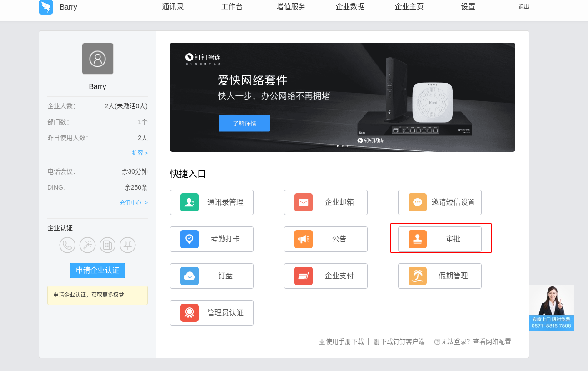The image size is (588, 371).
Task: Click the 余250条 DING value
Action: (136, 187)
